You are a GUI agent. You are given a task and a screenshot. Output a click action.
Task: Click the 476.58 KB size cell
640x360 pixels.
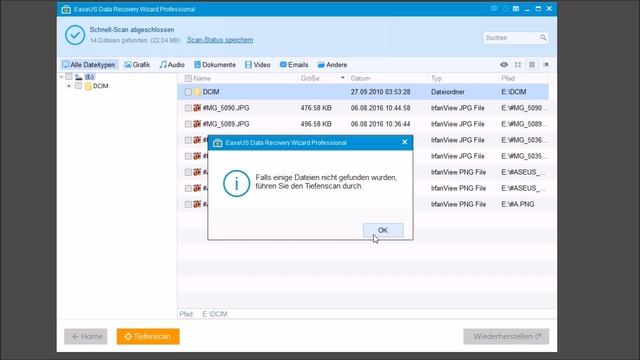[316, 108]
